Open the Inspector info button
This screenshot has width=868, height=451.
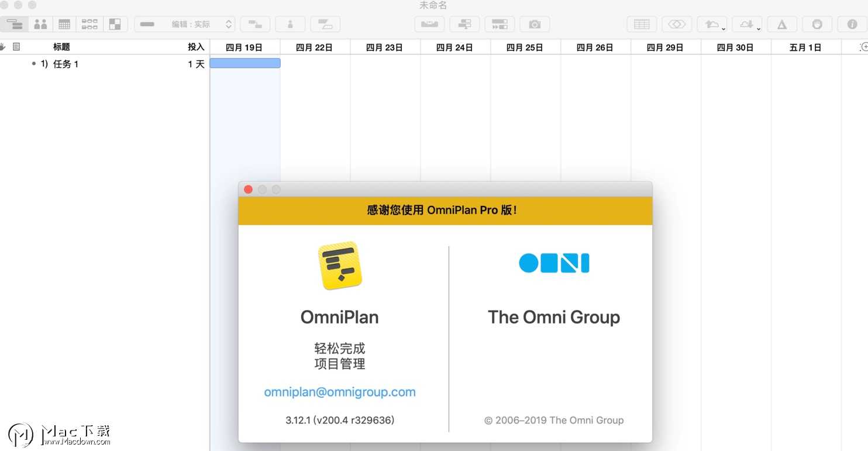(x=852, y=24)
